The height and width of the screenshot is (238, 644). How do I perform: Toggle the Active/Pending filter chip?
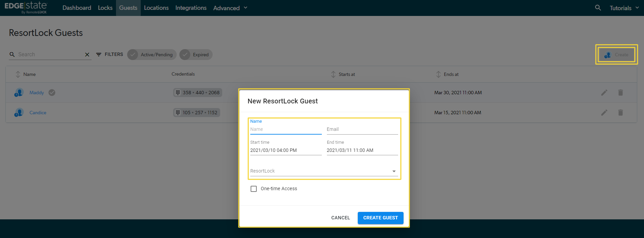(x=152, y=55)
